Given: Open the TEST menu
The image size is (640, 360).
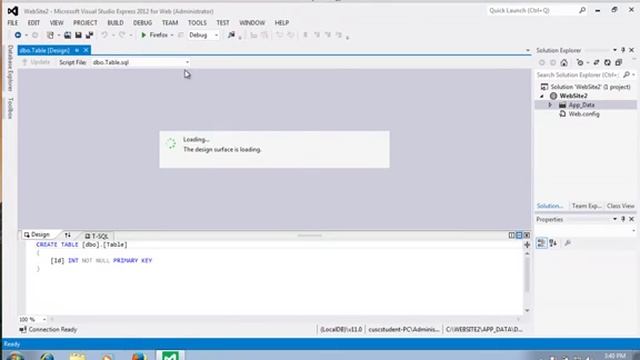Looking at the screenshot, I should pyautogui.click(x=222, y=23).
